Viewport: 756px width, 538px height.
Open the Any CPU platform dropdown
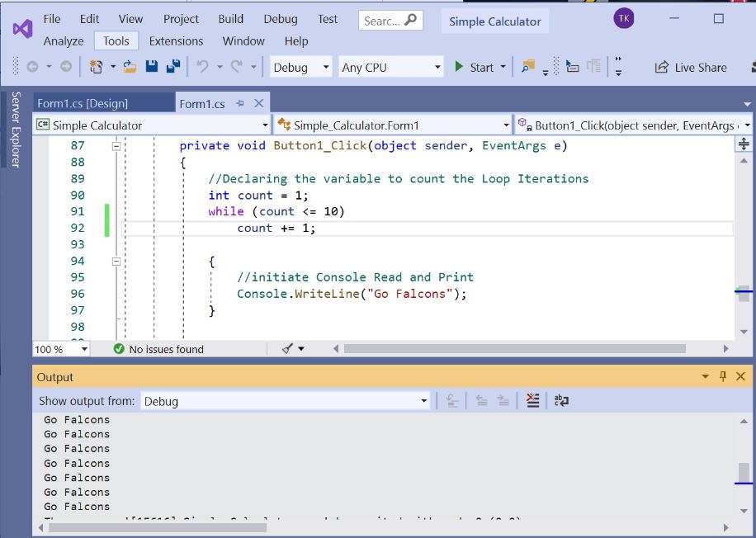click(x=392, y=68)
